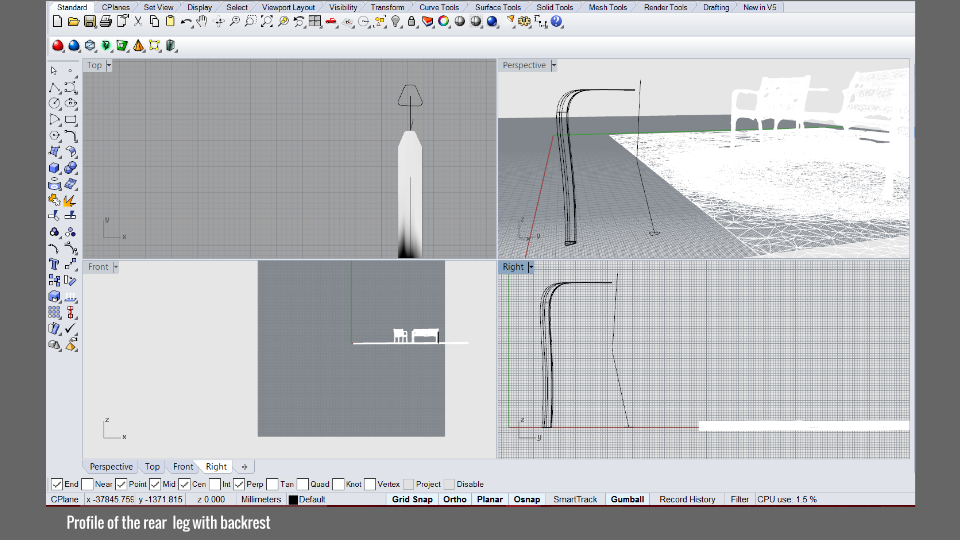The image size is (960, 540).
Task: Open the Help question mark icon
Action: 556,21
